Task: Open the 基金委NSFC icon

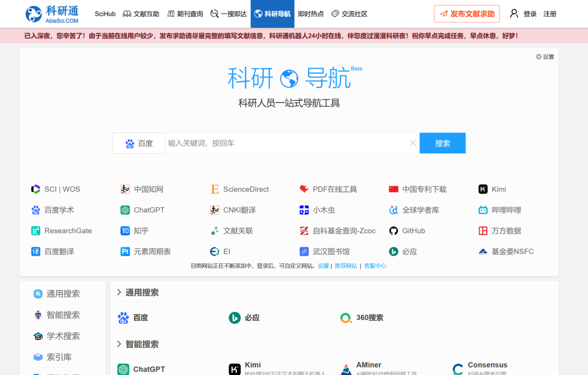Action: 483,251
